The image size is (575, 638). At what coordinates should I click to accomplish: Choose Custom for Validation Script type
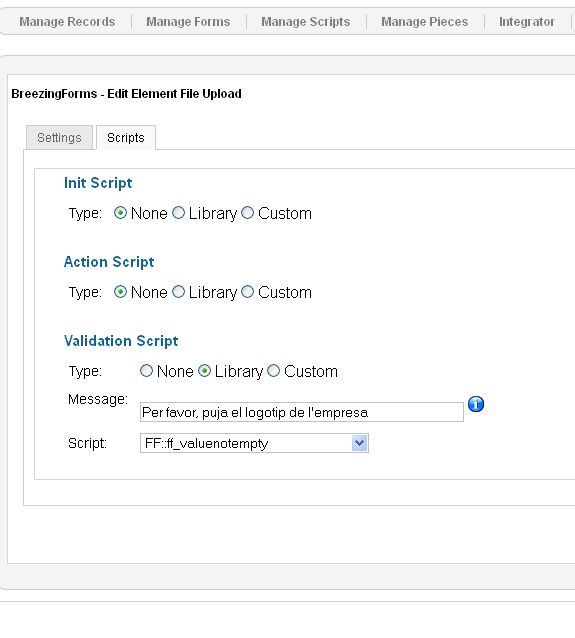pyautogui.click(x=273, y=371)
